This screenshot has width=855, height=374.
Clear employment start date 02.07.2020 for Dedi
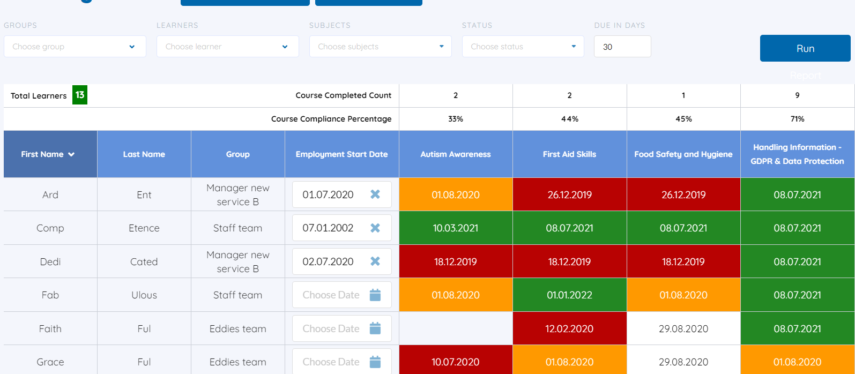pyautogui.click(x=375, y=262)
